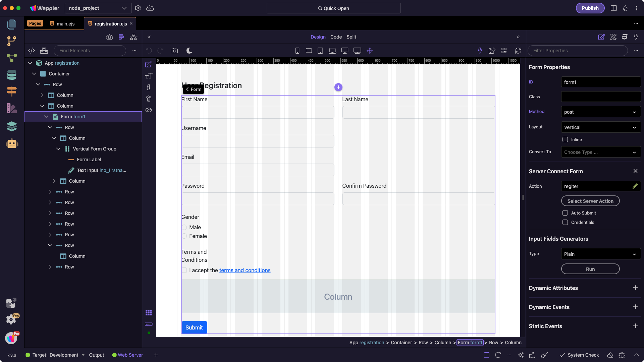The width and height of the screenshot is (644, 362).
Task: Open the Git branch sidebar icon
Action: tap(12, 41)
